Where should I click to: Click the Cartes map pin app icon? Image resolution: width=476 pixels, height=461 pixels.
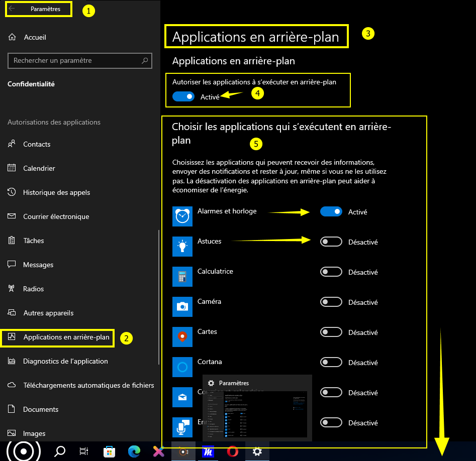click(x=182, y=336)
